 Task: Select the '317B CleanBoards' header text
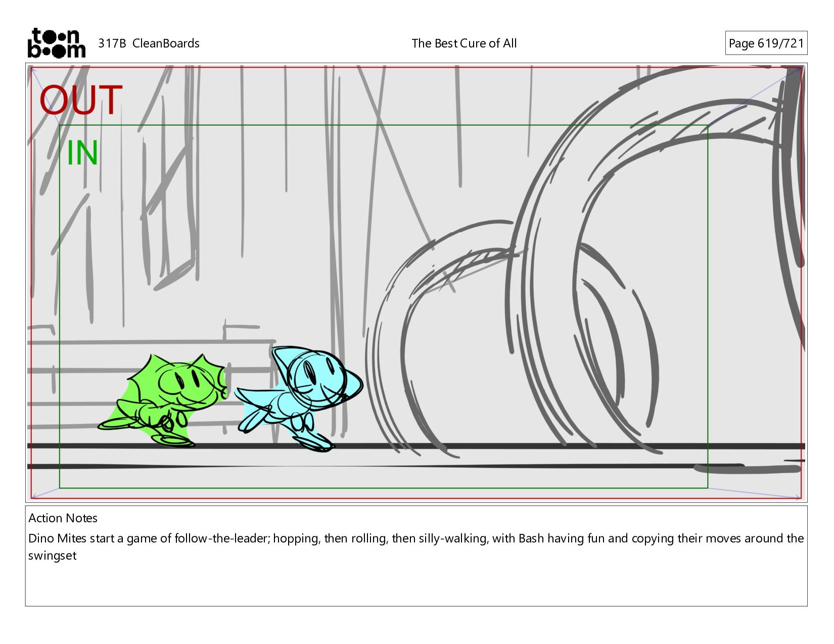[x=149, y=43]
